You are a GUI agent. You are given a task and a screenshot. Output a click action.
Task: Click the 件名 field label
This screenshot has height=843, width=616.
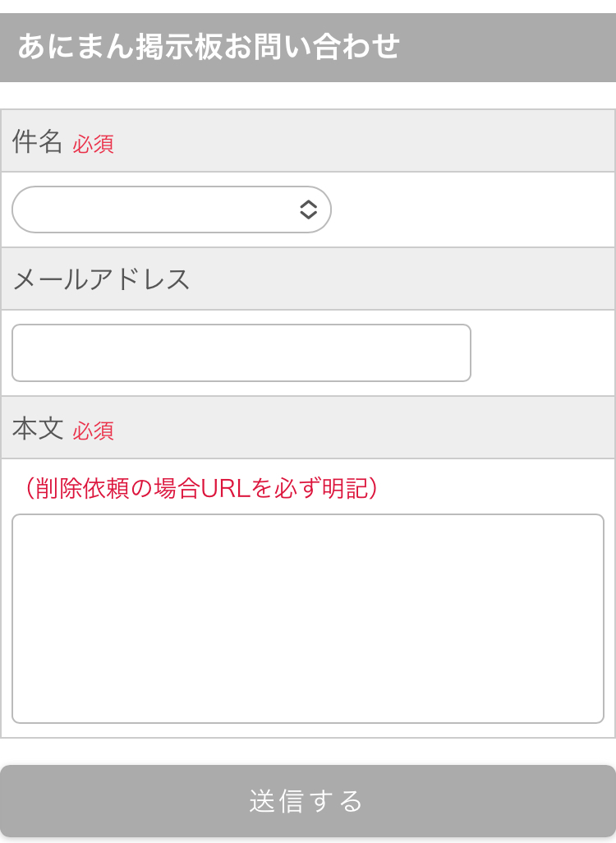tap(38, 142)
